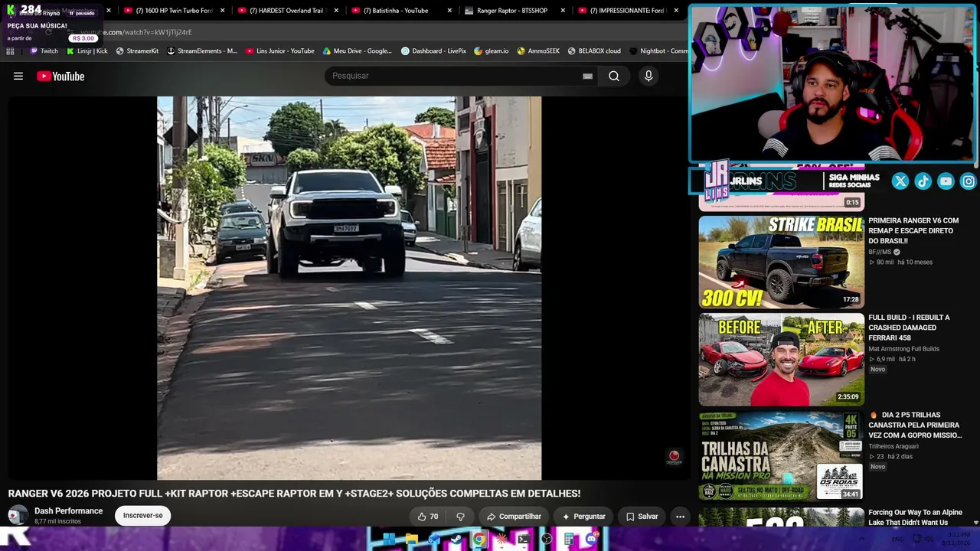Close the Batistinha - YouTube tab
The image size is (980, 551).
[x=449, y=11]
